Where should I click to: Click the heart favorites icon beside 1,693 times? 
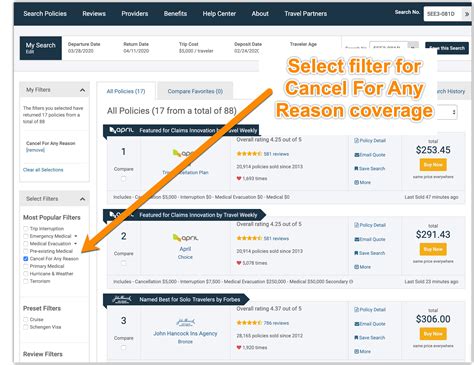pos(239,178)
